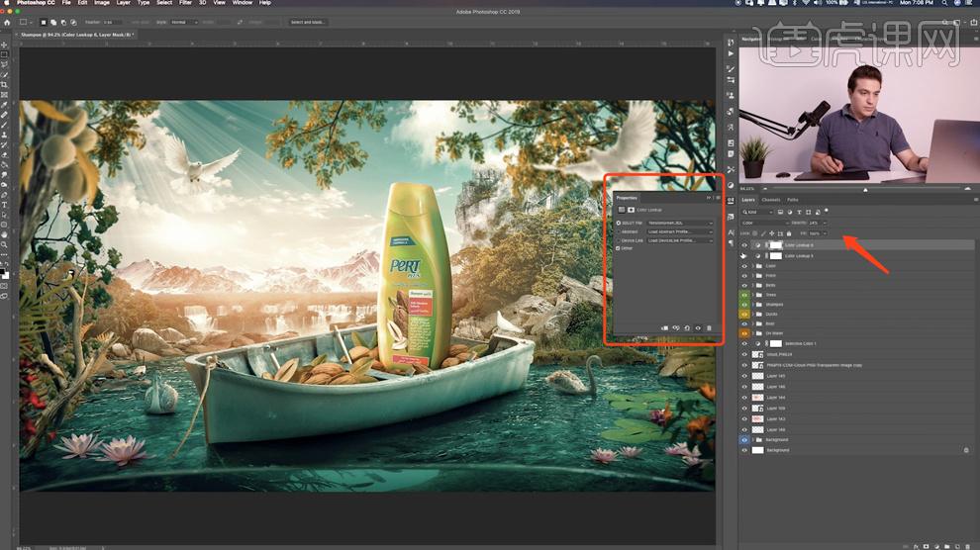Open the File menu

click(66, 3)
